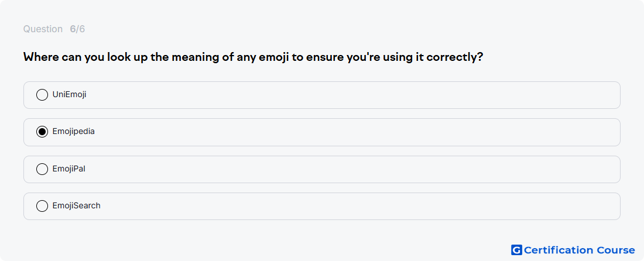Click the gray Question label
The height and width of the screenshot is (261, 644).
(43, 29)
